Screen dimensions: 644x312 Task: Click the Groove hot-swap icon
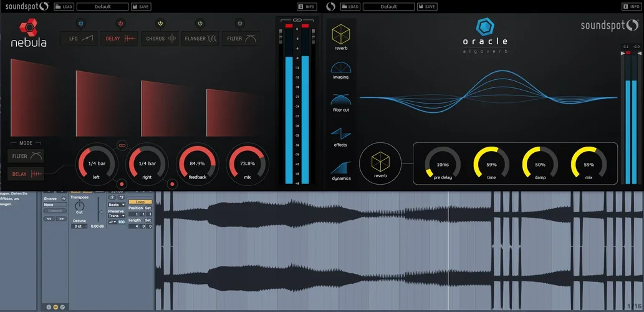[x=64, y=198]
